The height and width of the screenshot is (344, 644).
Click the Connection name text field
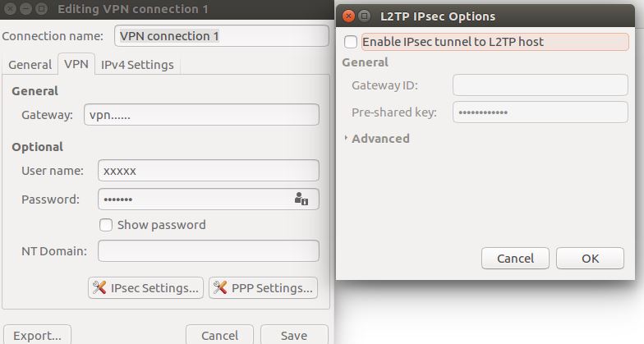(220, 36)
